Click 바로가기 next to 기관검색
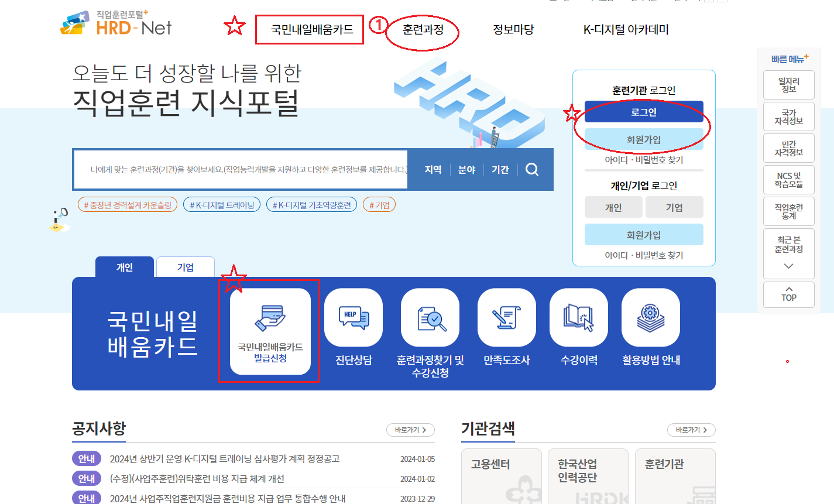 click(691, 430)
